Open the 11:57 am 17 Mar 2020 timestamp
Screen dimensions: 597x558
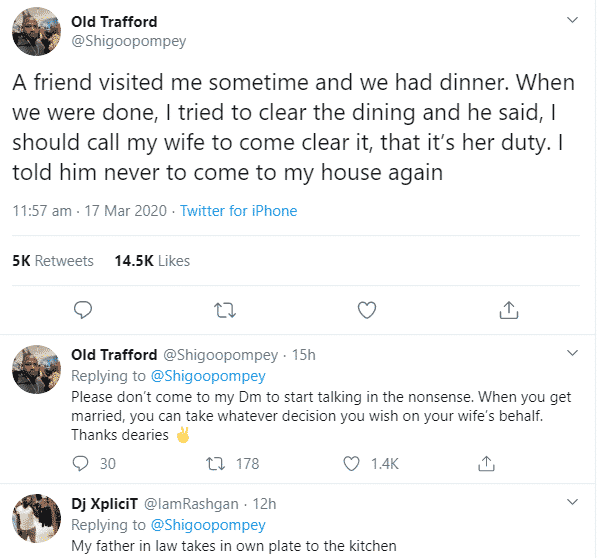click(x=89, y=211)
